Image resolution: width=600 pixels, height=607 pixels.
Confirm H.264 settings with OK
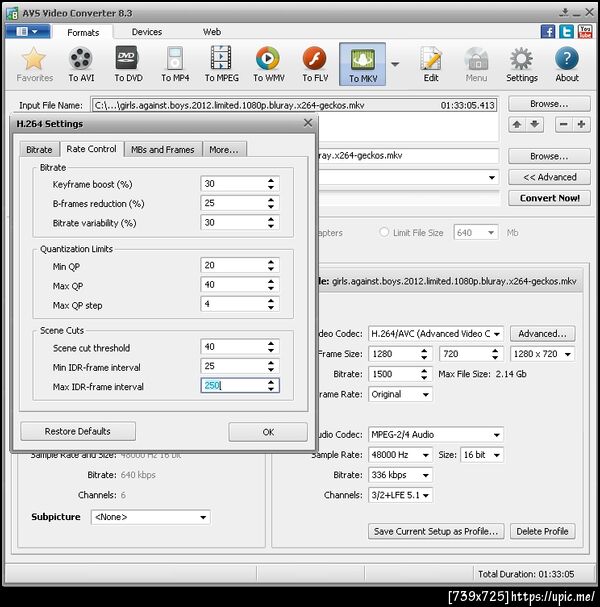268,432
